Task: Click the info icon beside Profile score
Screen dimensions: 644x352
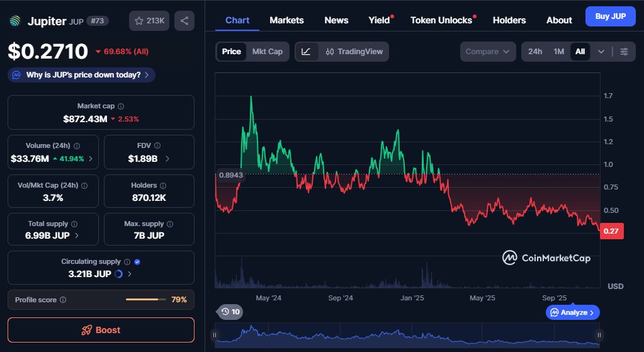Action: (x=63, y=300)
